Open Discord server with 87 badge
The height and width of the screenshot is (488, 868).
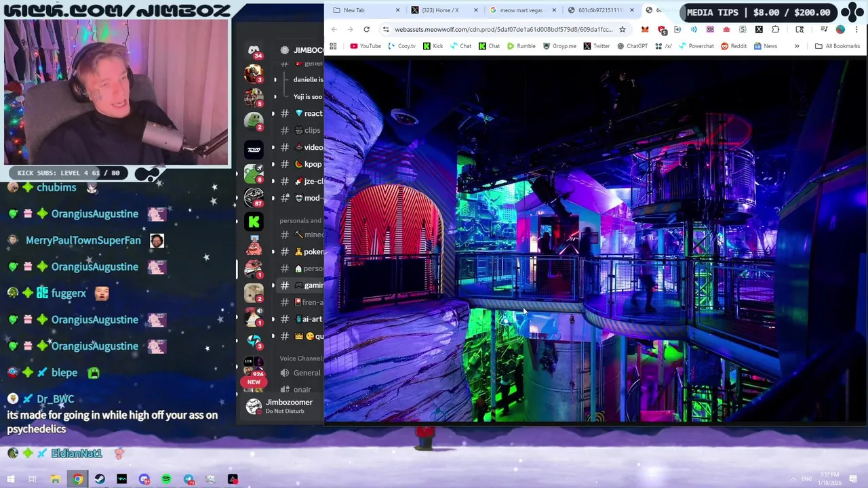pos(254,197)
